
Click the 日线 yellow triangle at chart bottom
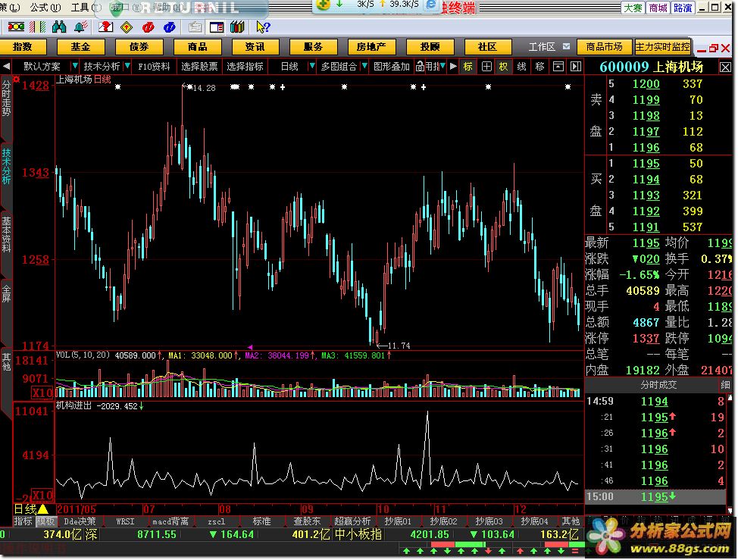pyautogui.click(x=43, y=508)
